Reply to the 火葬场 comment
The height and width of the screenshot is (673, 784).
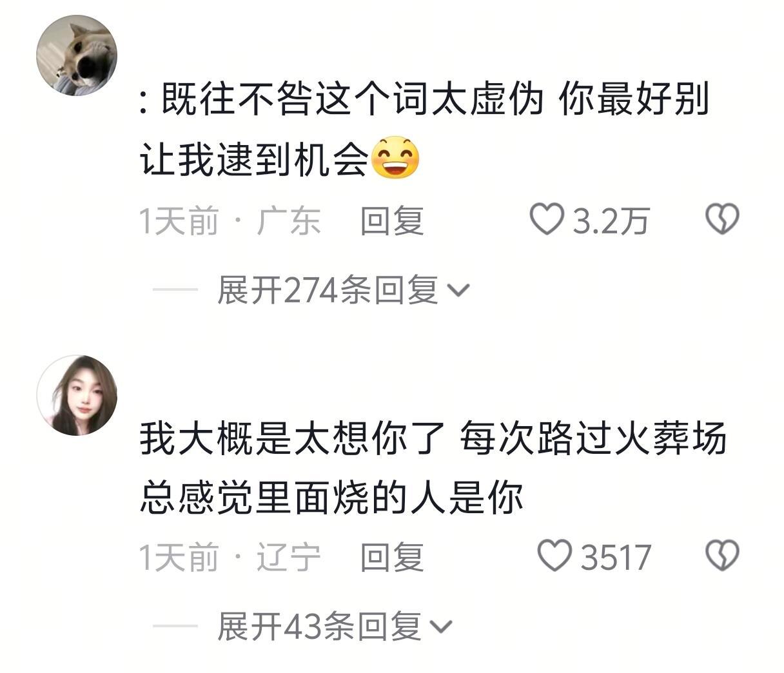pyautogui.click(x=392, y=557)
